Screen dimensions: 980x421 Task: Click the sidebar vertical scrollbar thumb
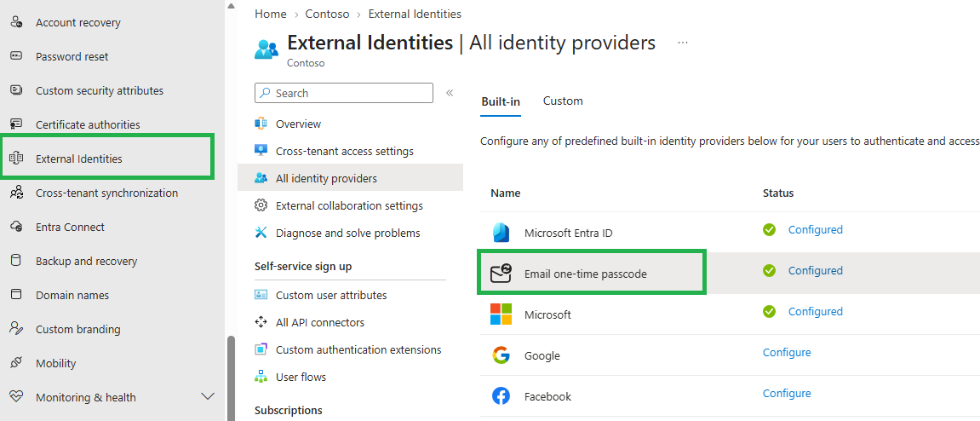(232, 378)
